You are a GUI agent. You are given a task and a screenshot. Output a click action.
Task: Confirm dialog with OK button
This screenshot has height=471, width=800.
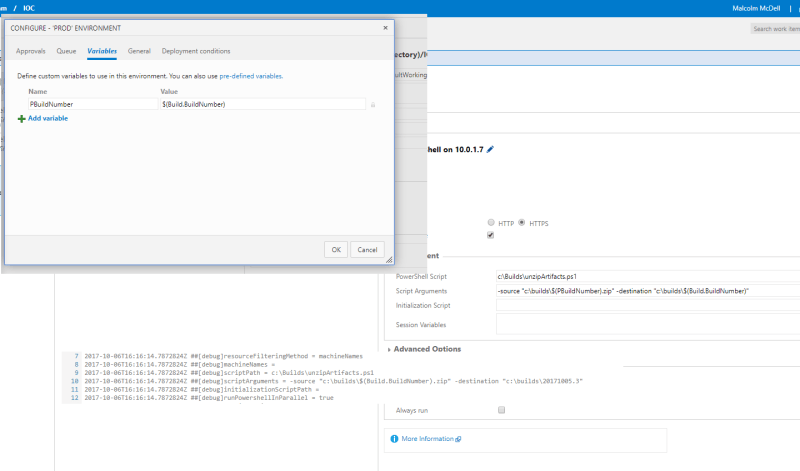(336, 250)
